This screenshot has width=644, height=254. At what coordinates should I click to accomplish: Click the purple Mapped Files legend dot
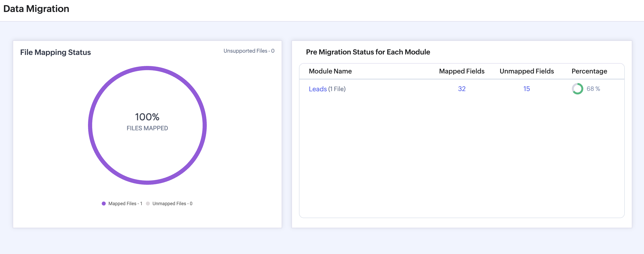pos(104,204)
